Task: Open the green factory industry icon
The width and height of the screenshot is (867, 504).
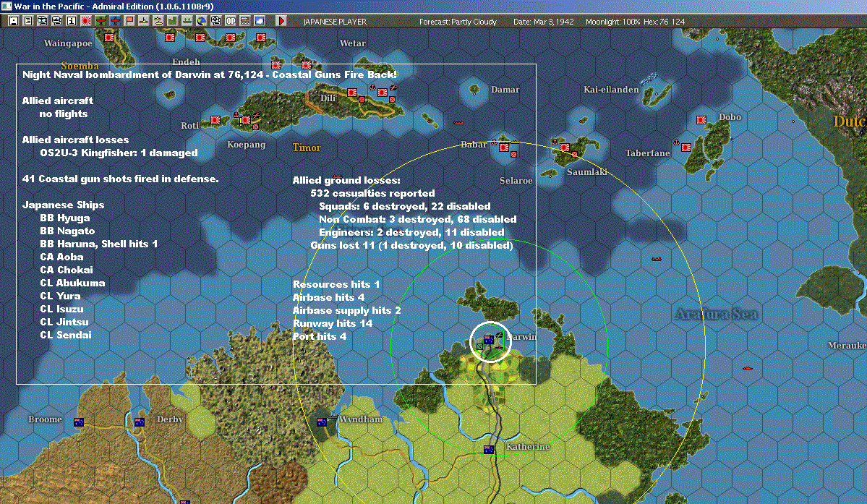Action: (173, 21)
